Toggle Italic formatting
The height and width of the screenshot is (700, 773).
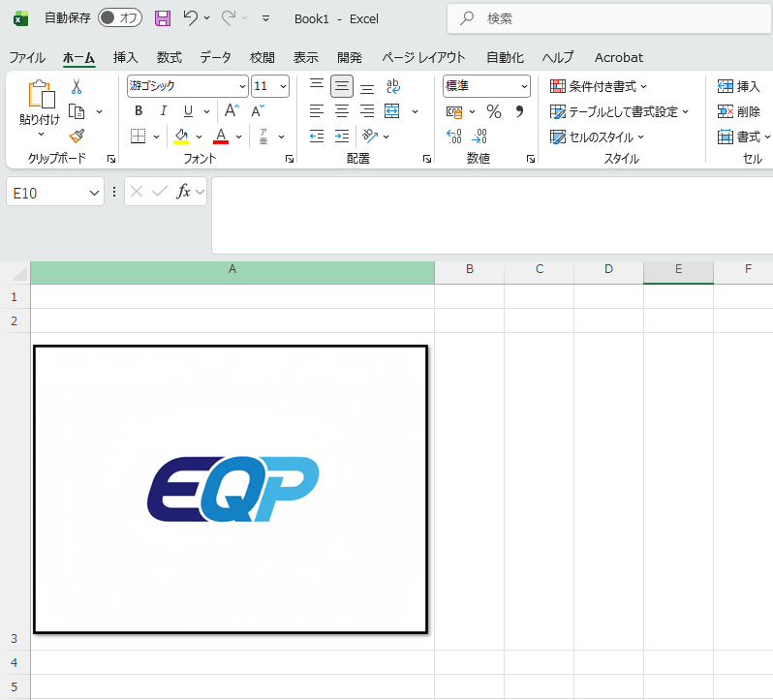pos(164,111)
